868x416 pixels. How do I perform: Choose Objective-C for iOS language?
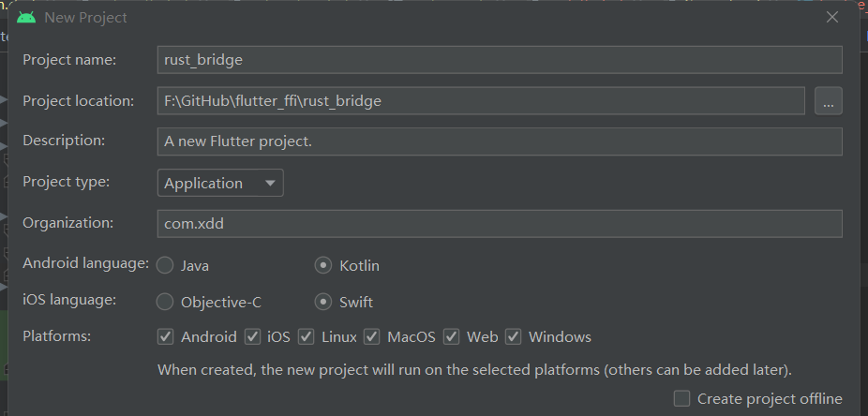click(165, 302)
